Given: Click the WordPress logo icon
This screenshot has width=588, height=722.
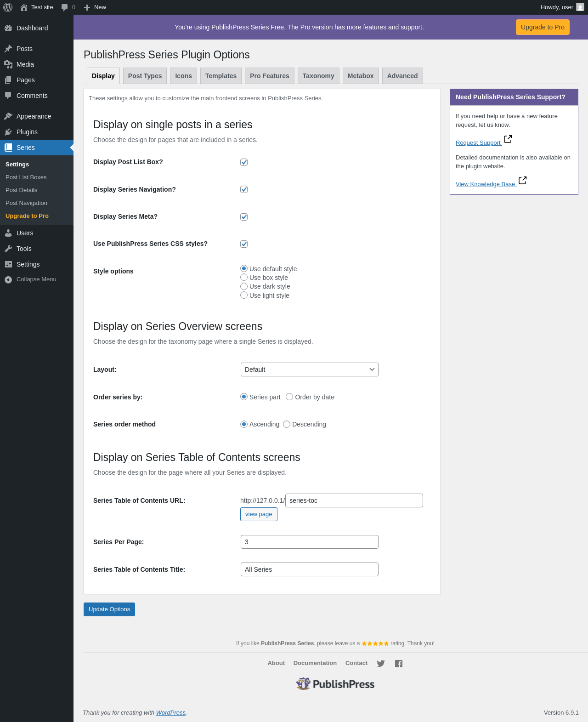Looking at the screenshot, I should pyautogui.click(x=8, y=7).
